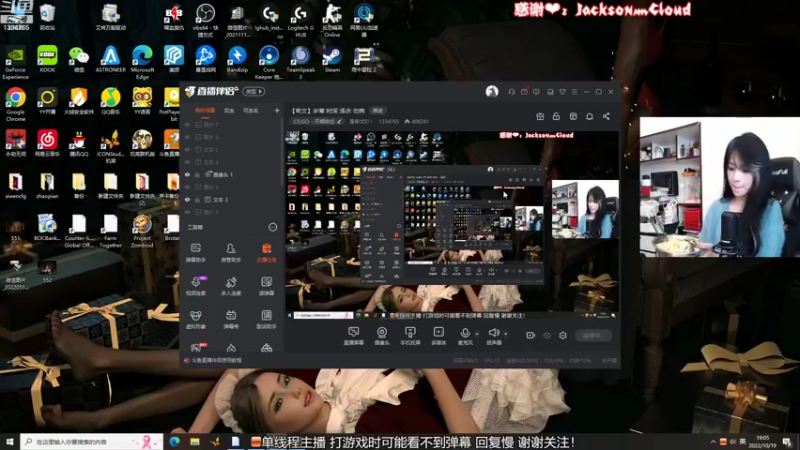The image size is (800, 450).
Task: Open the 多人连麦 multi-person link tool
Action: click(231, 286)
